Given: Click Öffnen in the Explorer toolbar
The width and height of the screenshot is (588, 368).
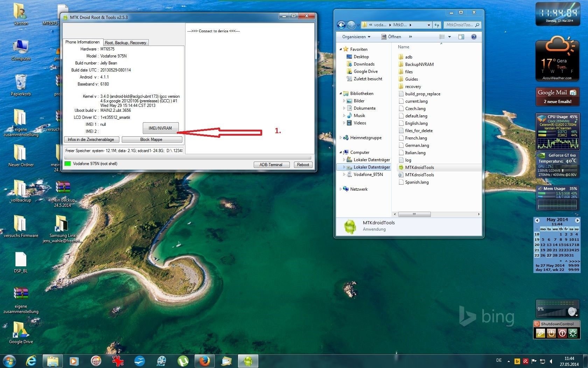Looking at the screenshot, I should coord(391,37).
